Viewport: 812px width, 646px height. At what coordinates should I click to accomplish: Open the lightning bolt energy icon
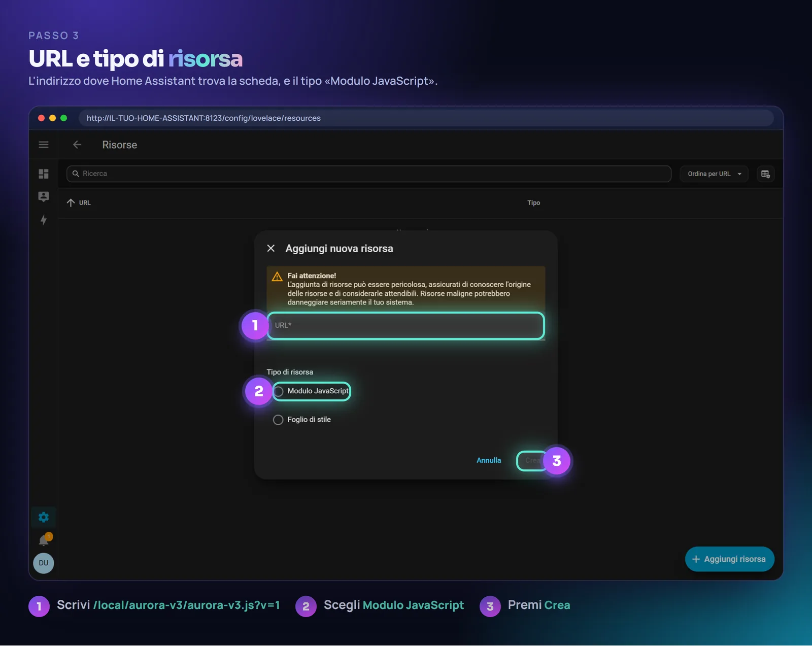(44, 220)
